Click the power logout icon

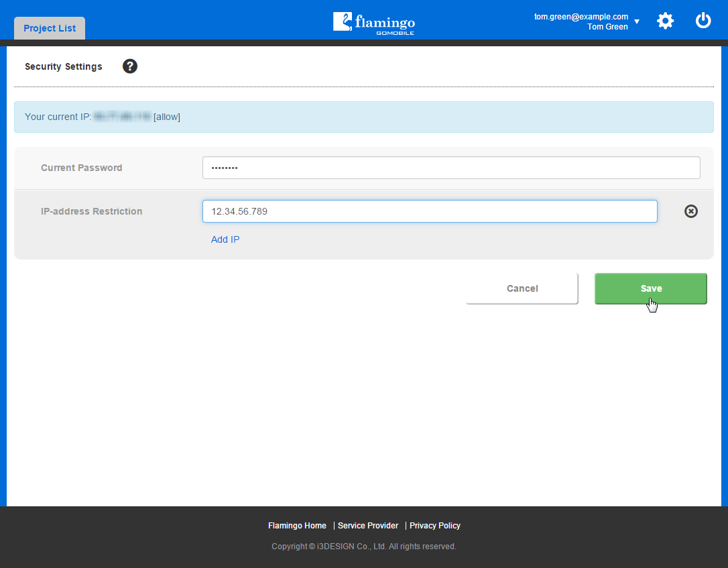coord(703,21)
